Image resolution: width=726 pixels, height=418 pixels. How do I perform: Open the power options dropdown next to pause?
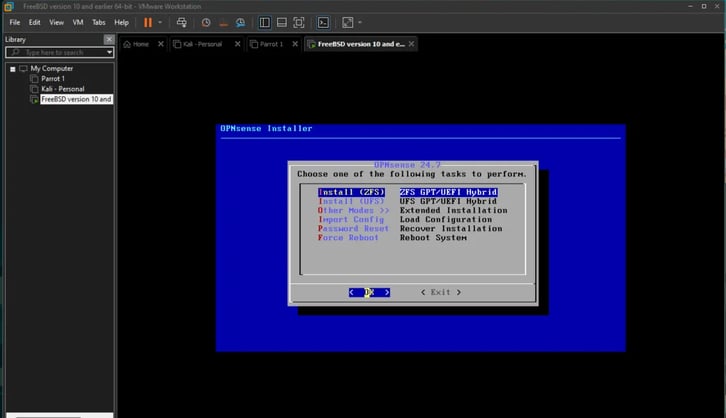[x=160, y=22]
